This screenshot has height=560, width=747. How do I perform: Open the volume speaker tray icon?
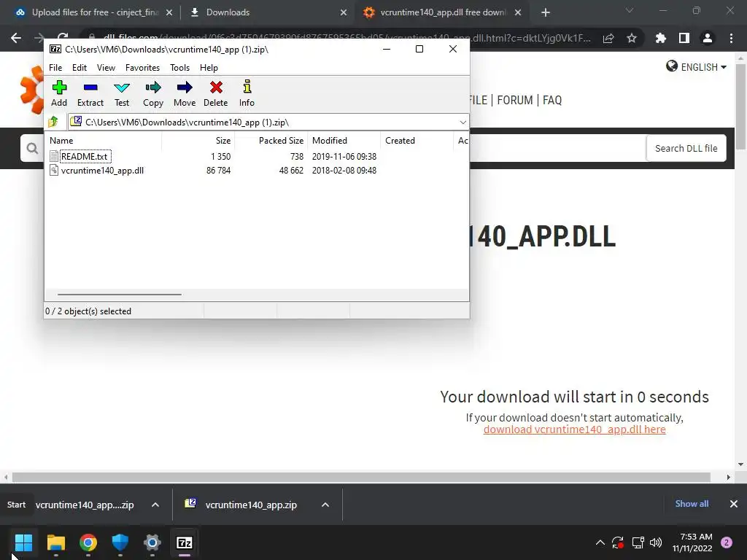[x=656, y=542]
